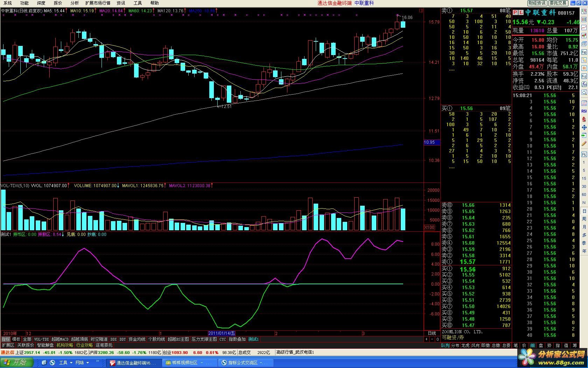Viewport: 588px width, 368px height.
Task: Click the 2011/01/14 date marker on timeline
Action: pos(222,333)
